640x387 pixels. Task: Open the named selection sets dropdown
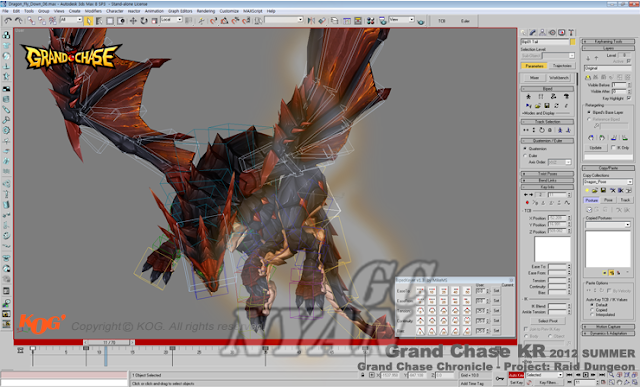[284, 20]
